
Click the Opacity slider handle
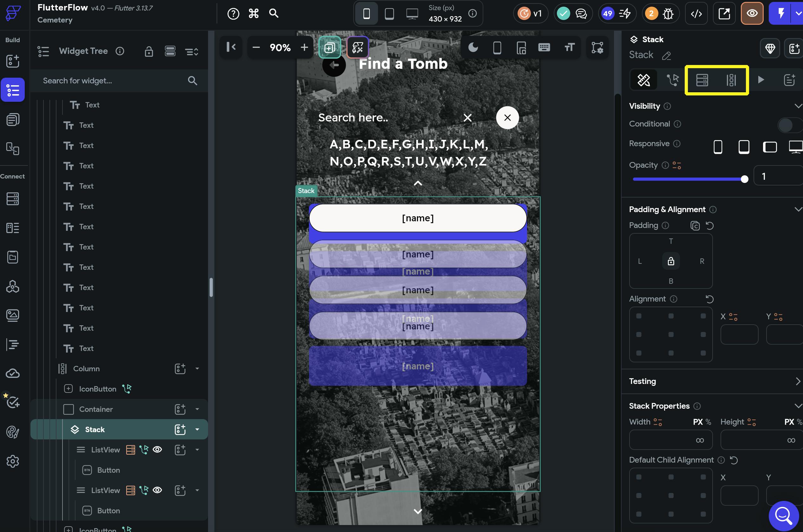(744, 179)
